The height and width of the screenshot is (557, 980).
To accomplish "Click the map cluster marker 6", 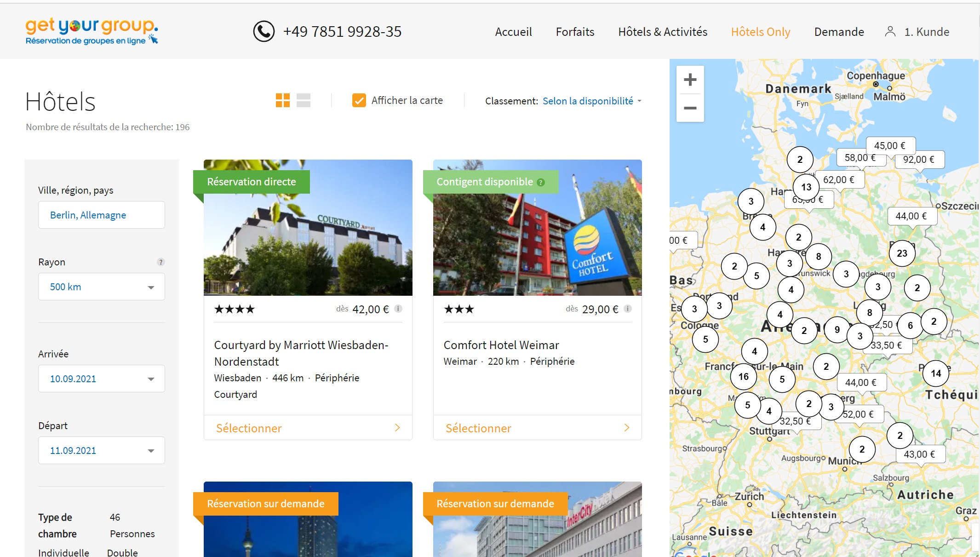I will pyautogui.click(x=910, y=325).
